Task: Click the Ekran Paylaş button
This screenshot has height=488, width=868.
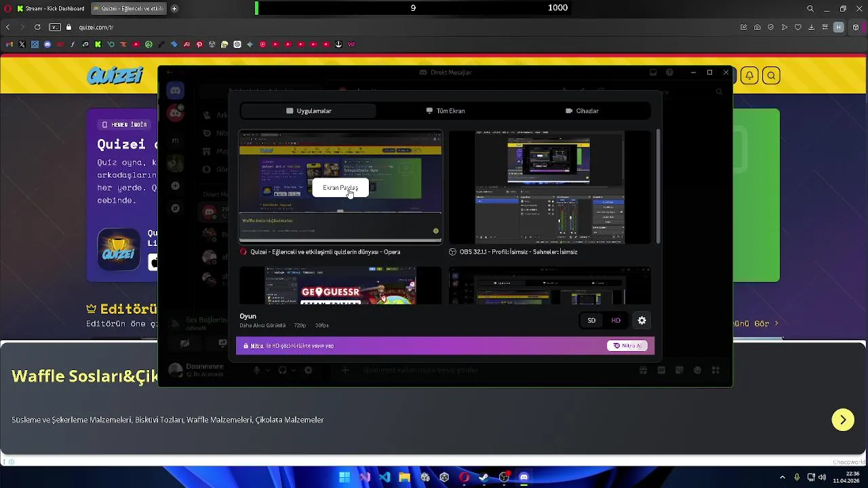Action: 340,188
